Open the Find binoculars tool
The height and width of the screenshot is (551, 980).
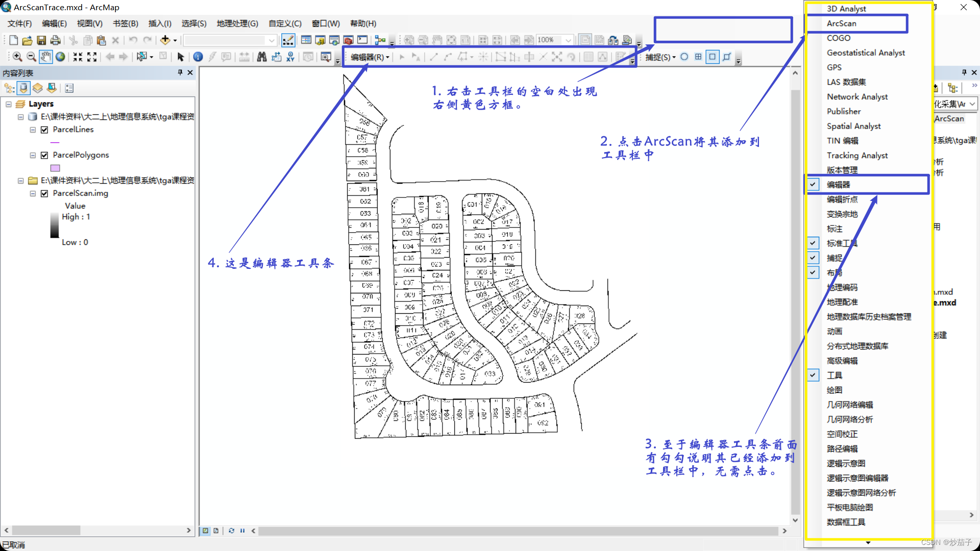(262, 57)
